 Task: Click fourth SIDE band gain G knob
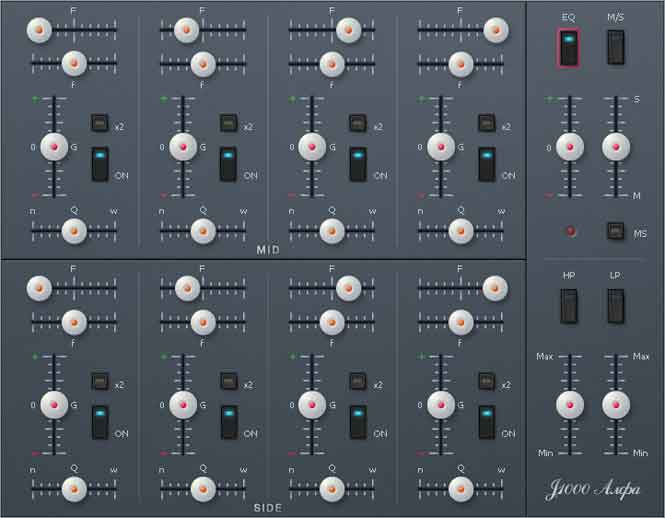[x=441, y=405]
